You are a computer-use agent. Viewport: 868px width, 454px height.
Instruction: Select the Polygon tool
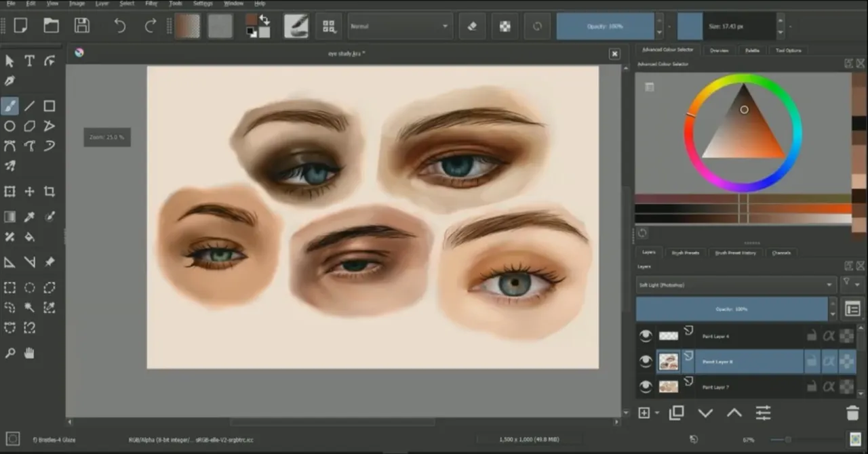point(30,126)
